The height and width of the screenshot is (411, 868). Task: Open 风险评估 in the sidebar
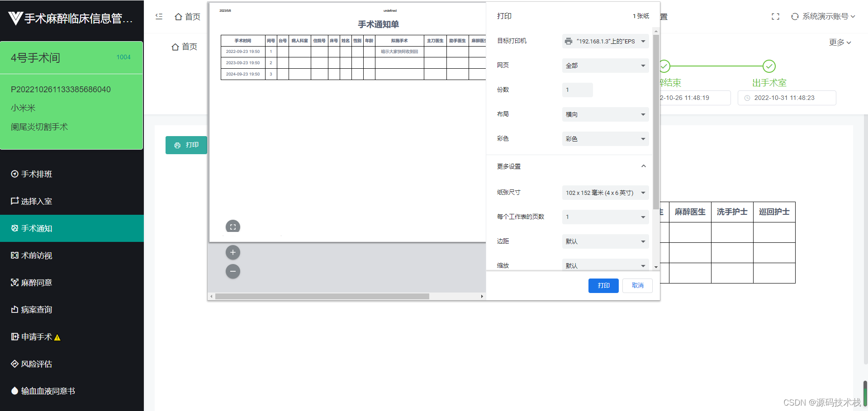click(x=72, y=364)
